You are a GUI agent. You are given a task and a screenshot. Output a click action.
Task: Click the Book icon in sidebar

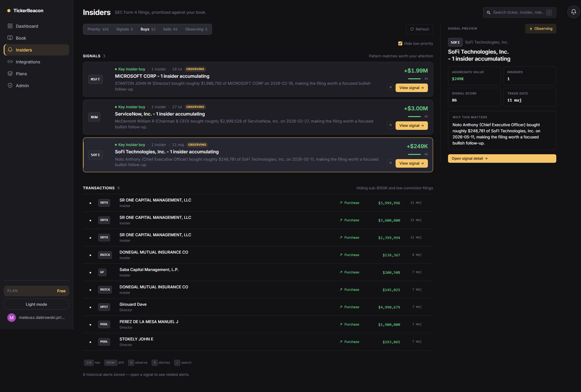(10, 38)
